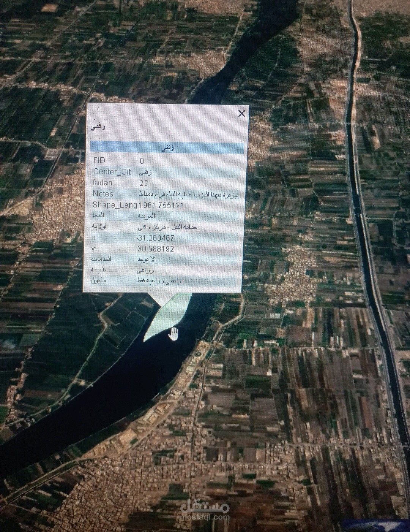Click the value لا يوجد
The width and height of the screenshot is (410, 532).
click(x=146, y=260)
